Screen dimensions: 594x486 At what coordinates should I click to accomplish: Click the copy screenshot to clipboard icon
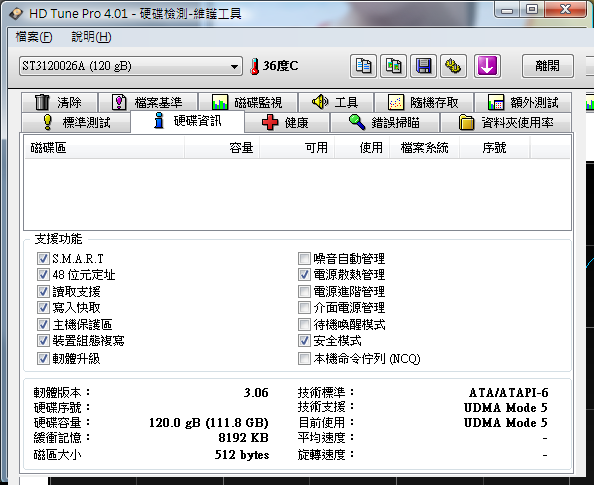(393, 66)
